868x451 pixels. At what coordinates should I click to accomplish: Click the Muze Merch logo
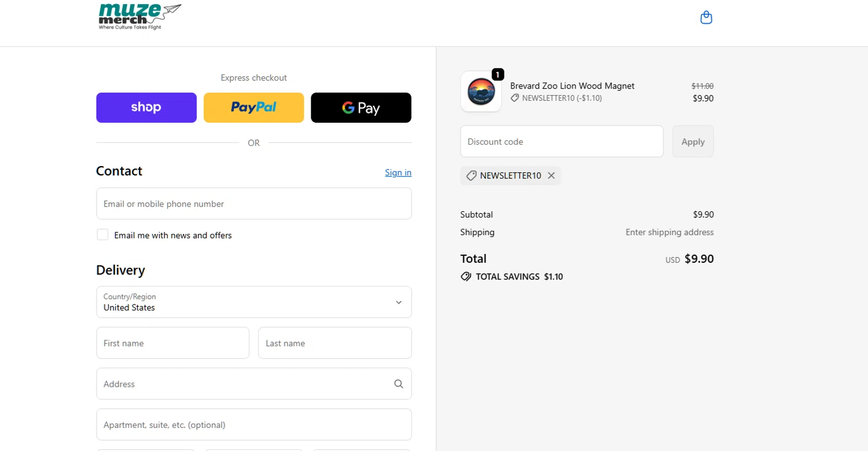point(139,16)
